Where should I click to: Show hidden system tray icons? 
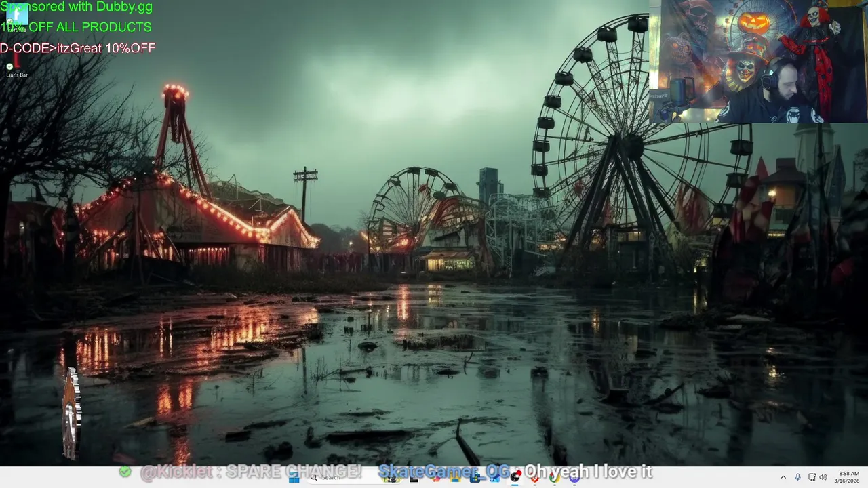[x=783, y=477]
